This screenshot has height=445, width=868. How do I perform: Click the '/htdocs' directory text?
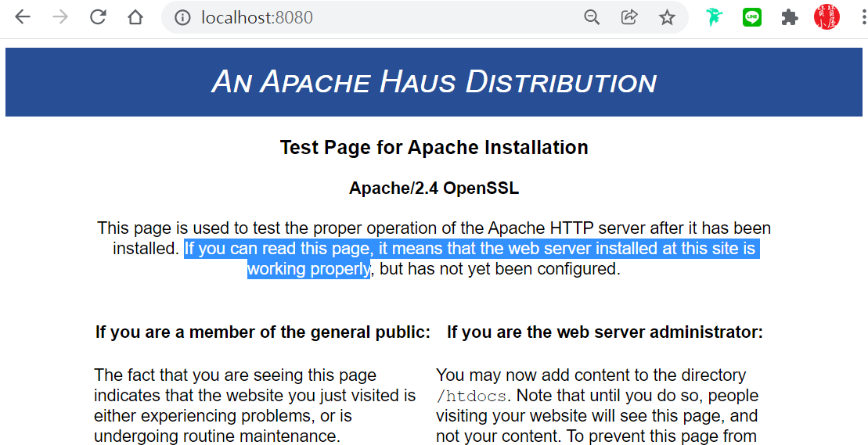[471, 397]
